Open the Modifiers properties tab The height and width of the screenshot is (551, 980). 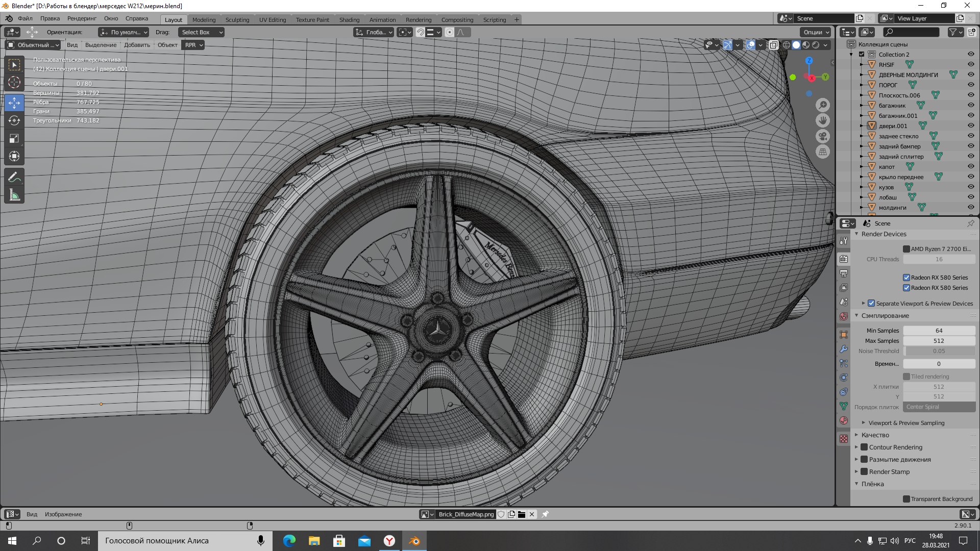844,349
